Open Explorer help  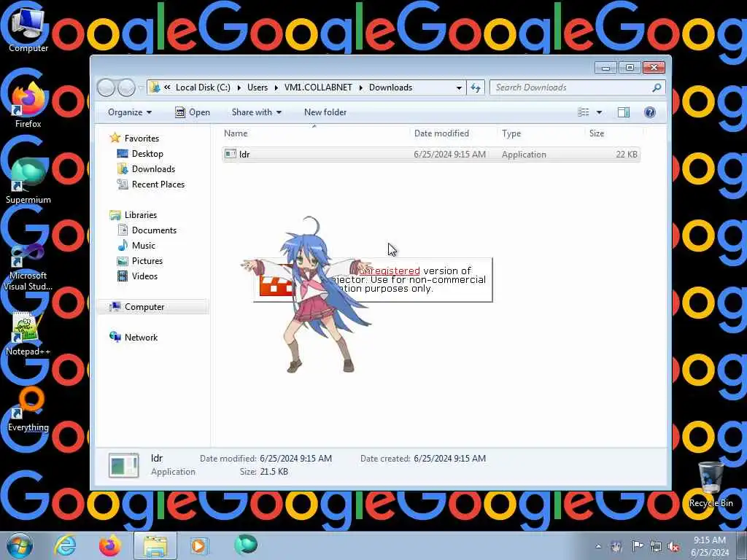650,112
